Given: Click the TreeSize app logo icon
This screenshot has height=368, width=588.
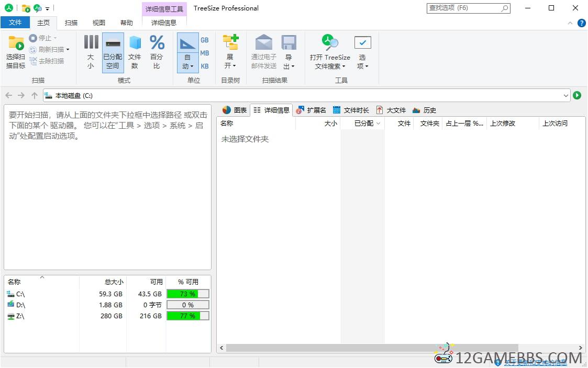Looking at the screenshot, I should (x=8, y=8).
